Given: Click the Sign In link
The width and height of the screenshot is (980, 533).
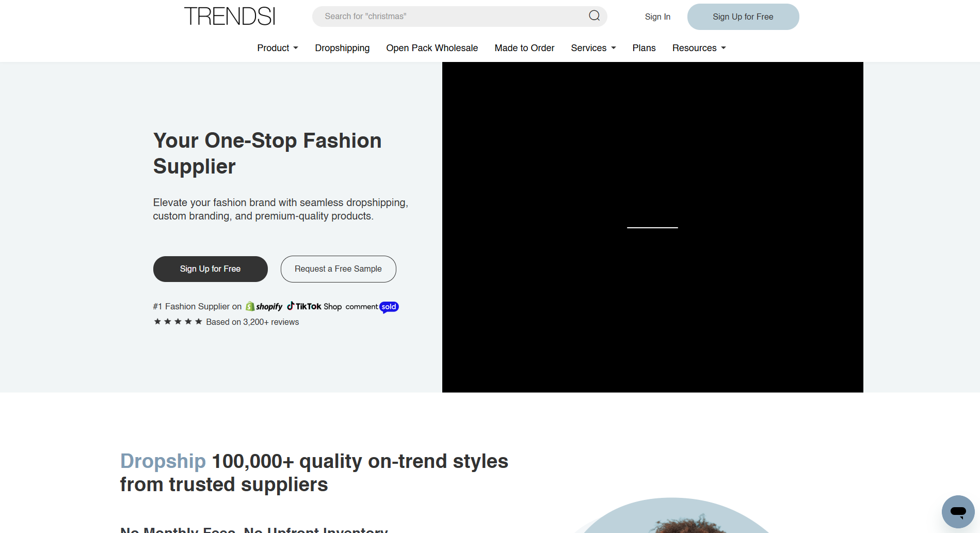Looking at the screenshot, I should 657,17.
